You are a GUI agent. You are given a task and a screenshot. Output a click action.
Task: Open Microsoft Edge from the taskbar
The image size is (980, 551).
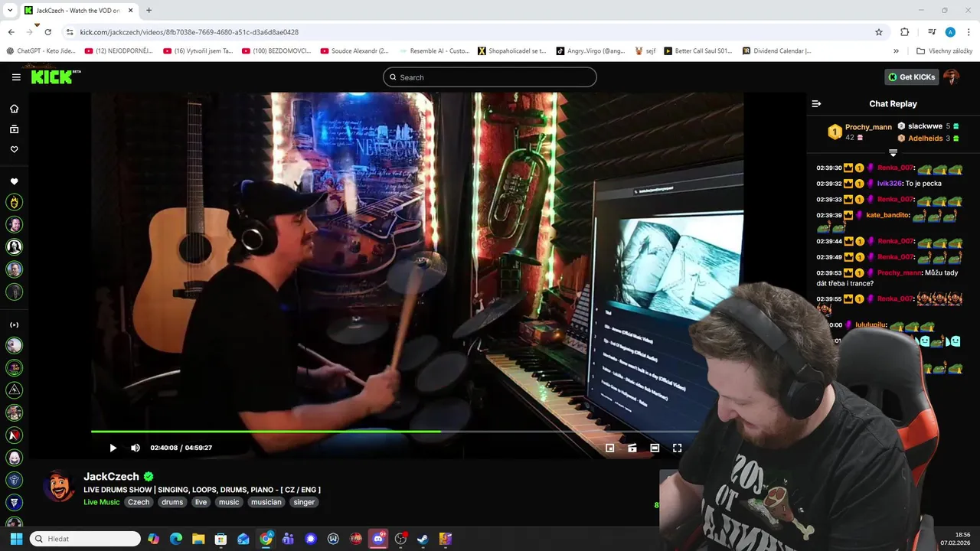pyautogui.click(x=175, y=539)
